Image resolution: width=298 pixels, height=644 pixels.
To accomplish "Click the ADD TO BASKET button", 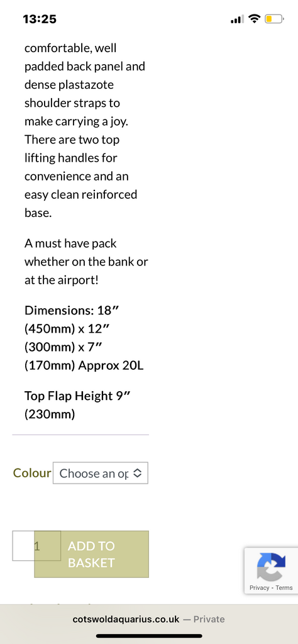I will tap(92, 554).
